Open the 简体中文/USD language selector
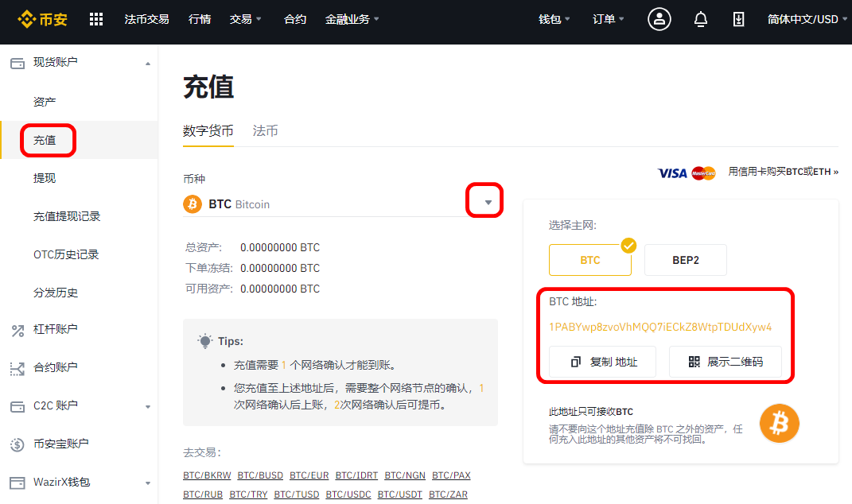 [807, 19]
